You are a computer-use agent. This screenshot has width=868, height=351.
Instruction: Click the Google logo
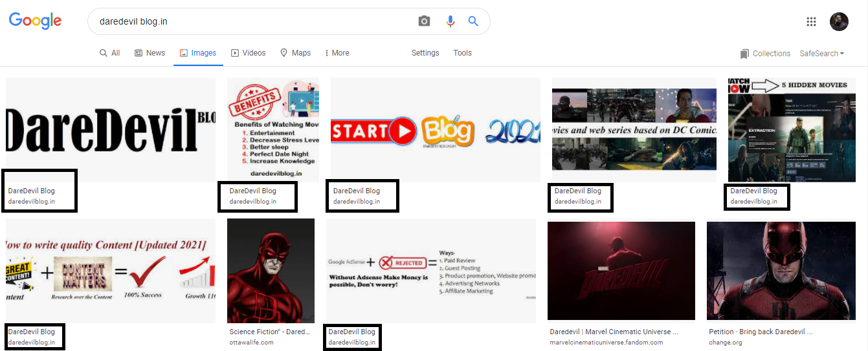35,21
